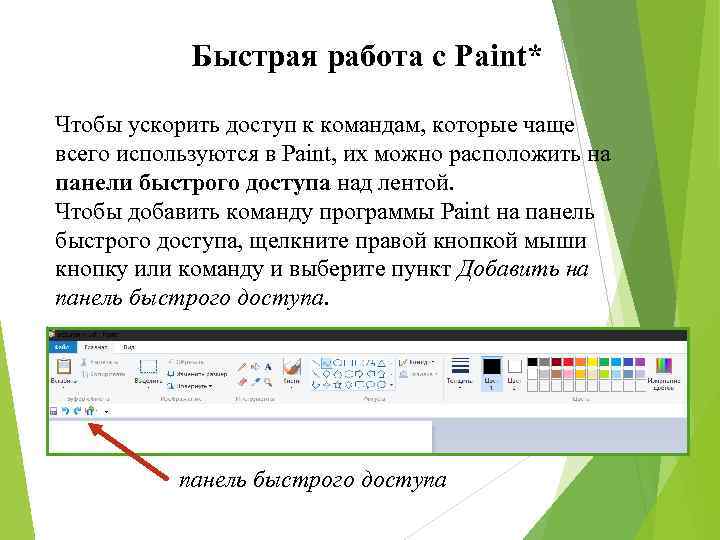Open the shape Outline dropdown
The height and width of the screenshot is (540, 720).
416,363
